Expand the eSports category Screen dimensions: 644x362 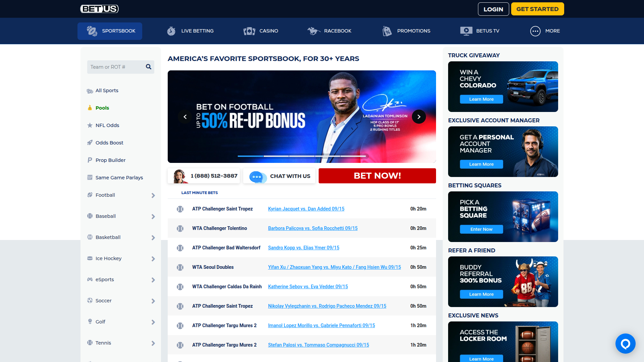[x=154, y=280]
